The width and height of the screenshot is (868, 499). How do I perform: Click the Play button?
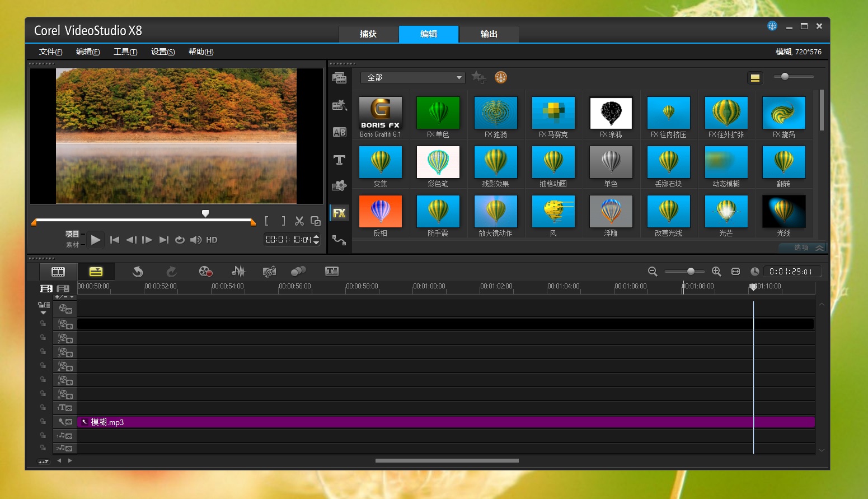tap(96, 240)
